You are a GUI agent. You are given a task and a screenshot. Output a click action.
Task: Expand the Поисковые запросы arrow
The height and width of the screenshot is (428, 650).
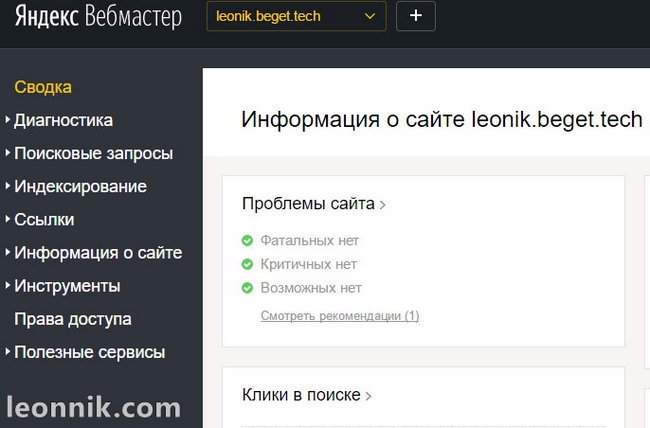tap(7, 153)
